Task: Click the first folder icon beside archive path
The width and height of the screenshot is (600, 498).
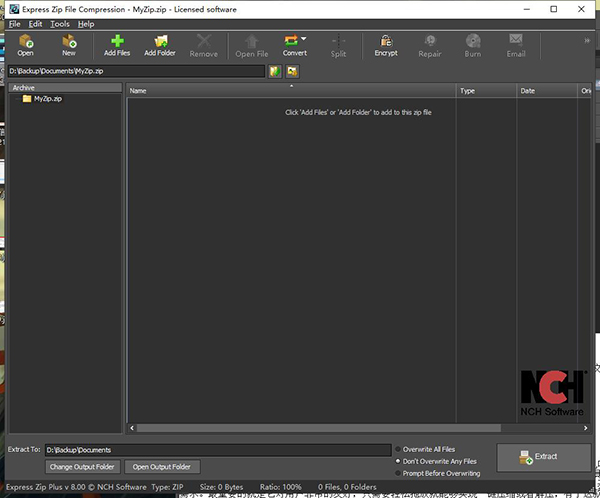Action: (275, 71)
